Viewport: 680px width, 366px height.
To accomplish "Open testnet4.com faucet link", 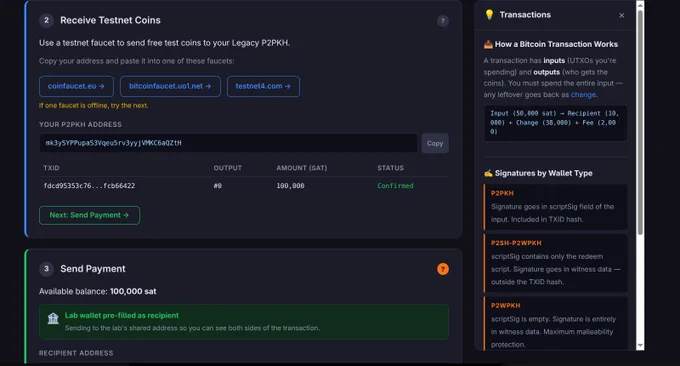I will 263,86.
